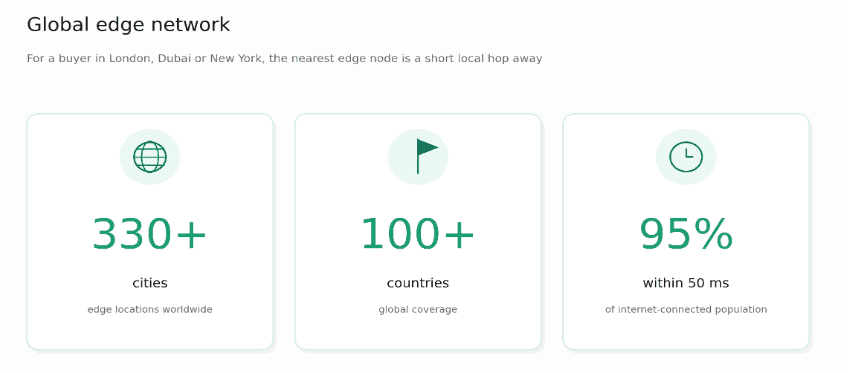
Task: Click the 'within 50 ms' label
Action: click(686, 283)
